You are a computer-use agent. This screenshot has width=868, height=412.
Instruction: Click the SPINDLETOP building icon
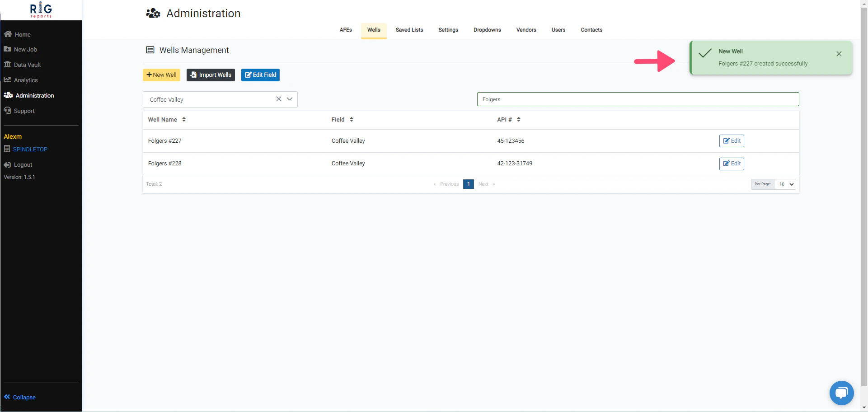(x=7, y=149)
